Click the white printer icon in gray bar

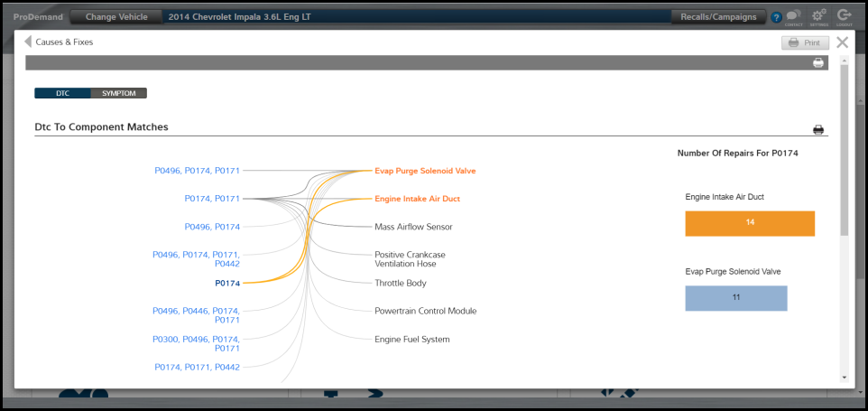(818, 63)
